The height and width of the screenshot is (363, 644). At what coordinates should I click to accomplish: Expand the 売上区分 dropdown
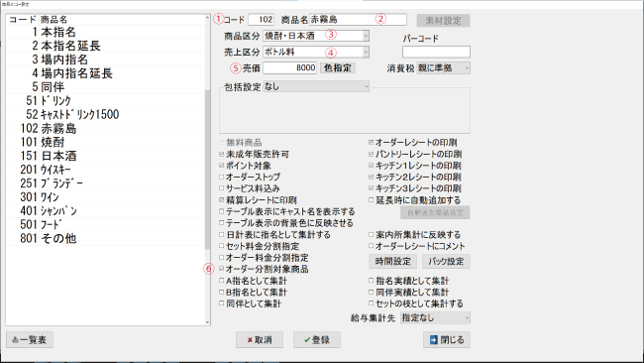(x=366, y=52)
